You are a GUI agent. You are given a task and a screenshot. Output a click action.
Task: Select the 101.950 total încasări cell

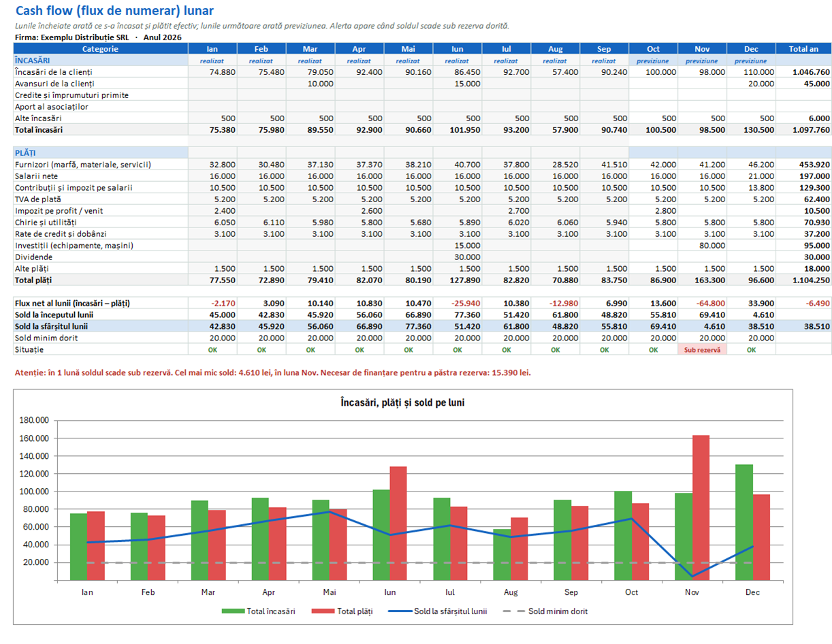[458, 129]
